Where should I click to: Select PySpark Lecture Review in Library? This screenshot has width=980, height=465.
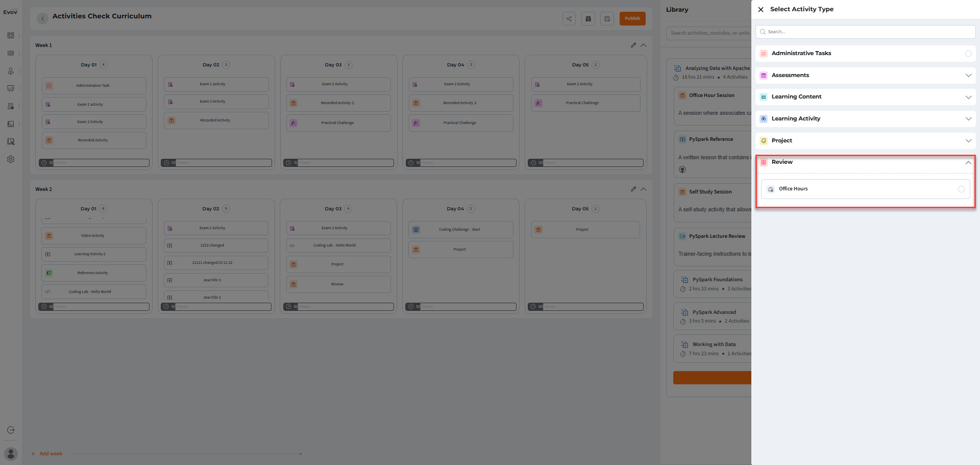[x=713, y=247]
